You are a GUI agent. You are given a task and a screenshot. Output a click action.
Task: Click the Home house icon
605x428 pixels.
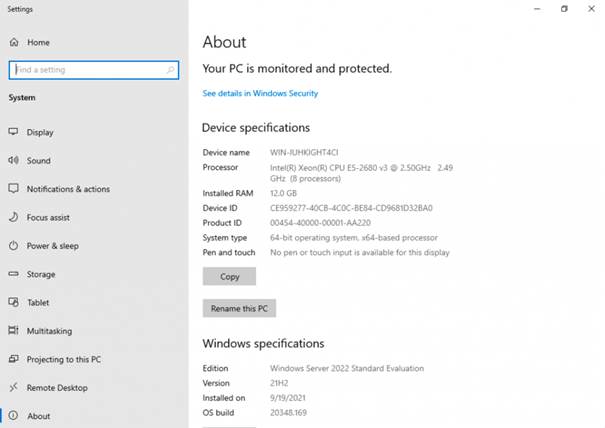pos(14,42)
